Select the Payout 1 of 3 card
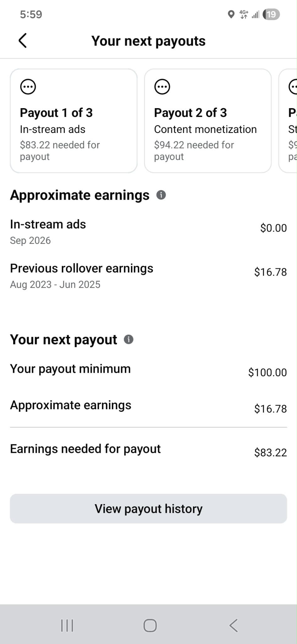Viewport: 297px width, 644px height. point(74,121)
